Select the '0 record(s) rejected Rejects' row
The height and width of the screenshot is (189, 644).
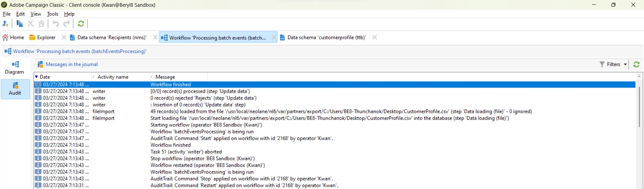pos(335,98)
